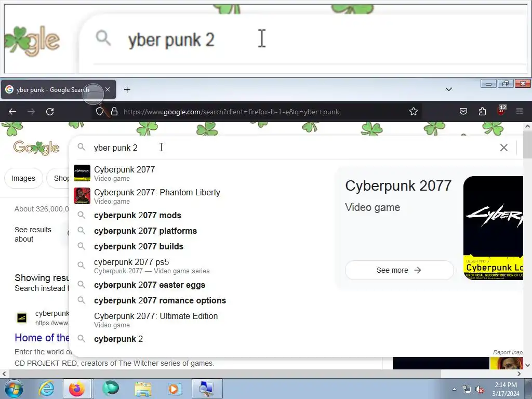532x399 pixels.
Task: Click the horizontal scrollbar thumb
Action: [224, 374]
